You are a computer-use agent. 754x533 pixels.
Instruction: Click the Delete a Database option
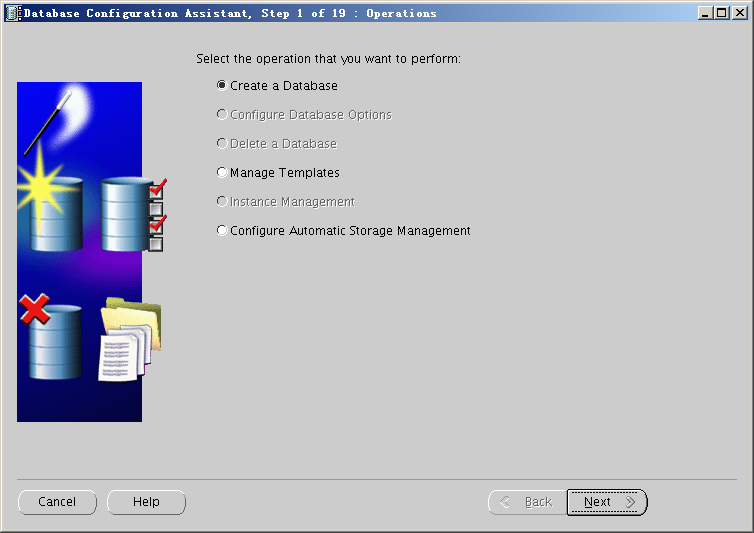[222, 144]
